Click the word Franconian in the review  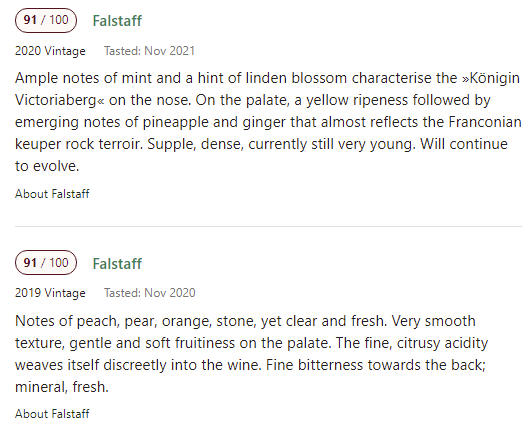coord(485,122)
